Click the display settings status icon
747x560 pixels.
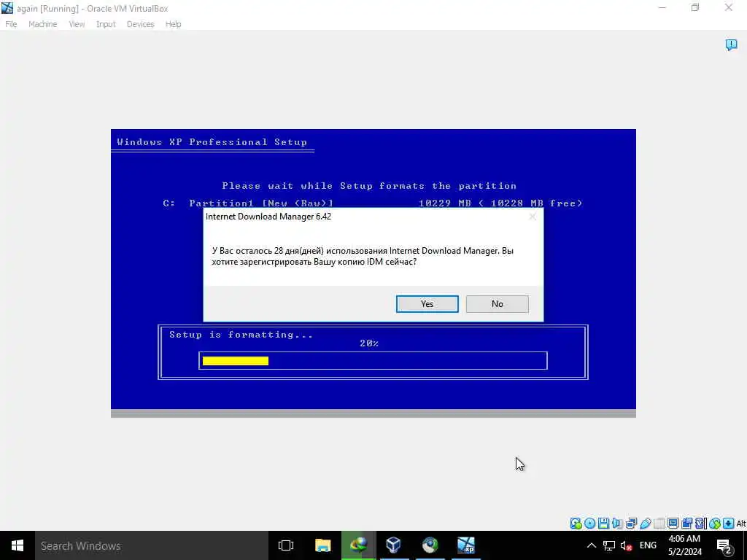click(673, 524)
